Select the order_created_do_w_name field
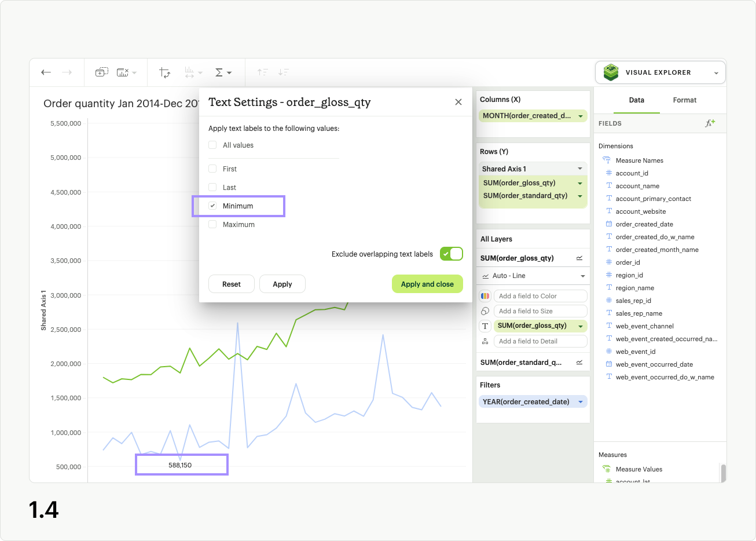The width and height of the screenshot is (756, 541). click(655, 237)
